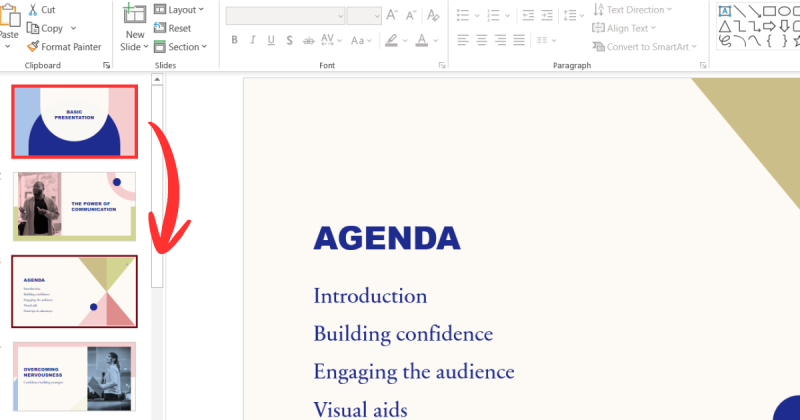Select the Basic Presentation slide thumbnail

[74, 121]
